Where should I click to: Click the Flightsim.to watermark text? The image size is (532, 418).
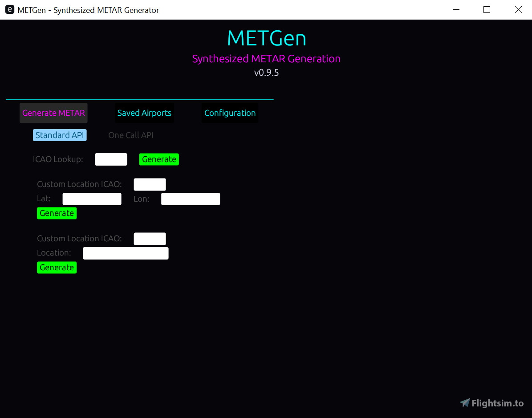click(496, 403)
